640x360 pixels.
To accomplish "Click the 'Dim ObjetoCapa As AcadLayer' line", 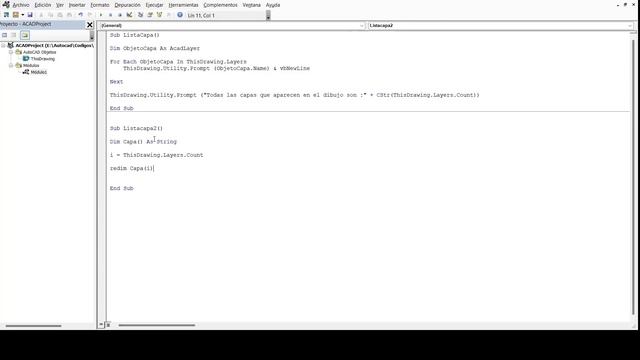I will (x=155, y=48).
